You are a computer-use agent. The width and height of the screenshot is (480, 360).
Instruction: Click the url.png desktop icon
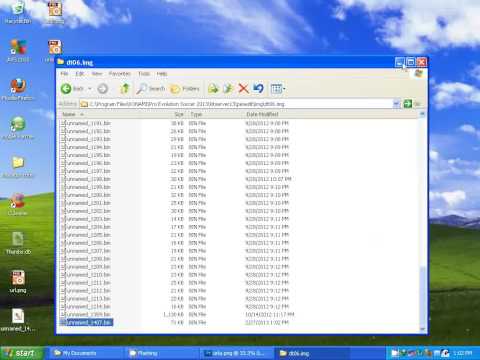click(x=18, y=282)
